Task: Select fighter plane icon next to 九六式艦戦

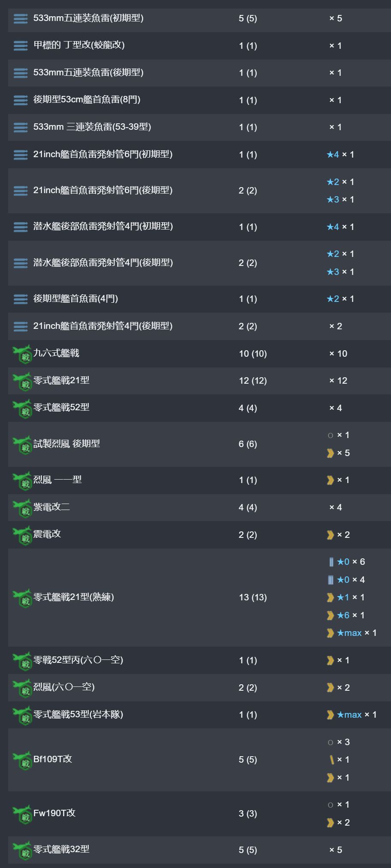Action: 22,354
